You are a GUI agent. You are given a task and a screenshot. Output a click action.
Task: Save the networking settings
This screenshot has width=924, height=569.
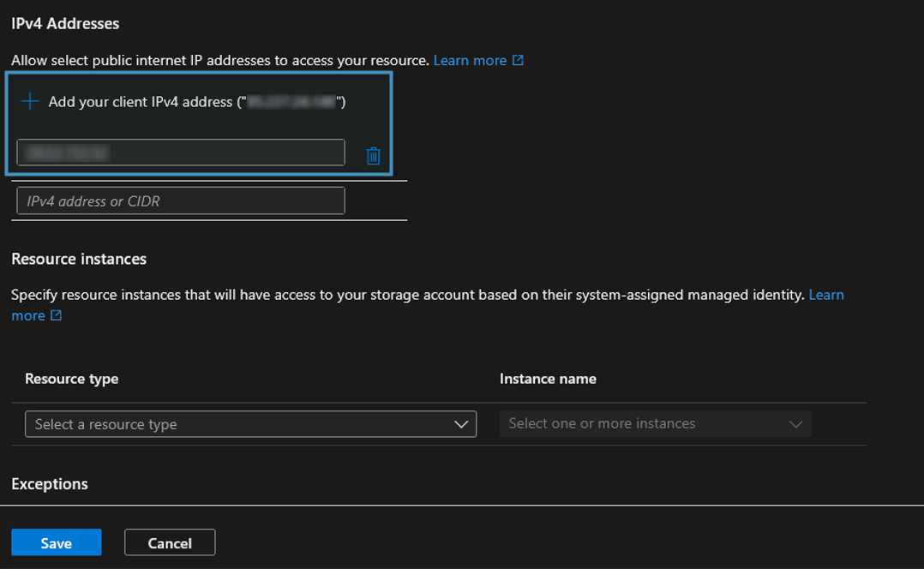(57, 542)
